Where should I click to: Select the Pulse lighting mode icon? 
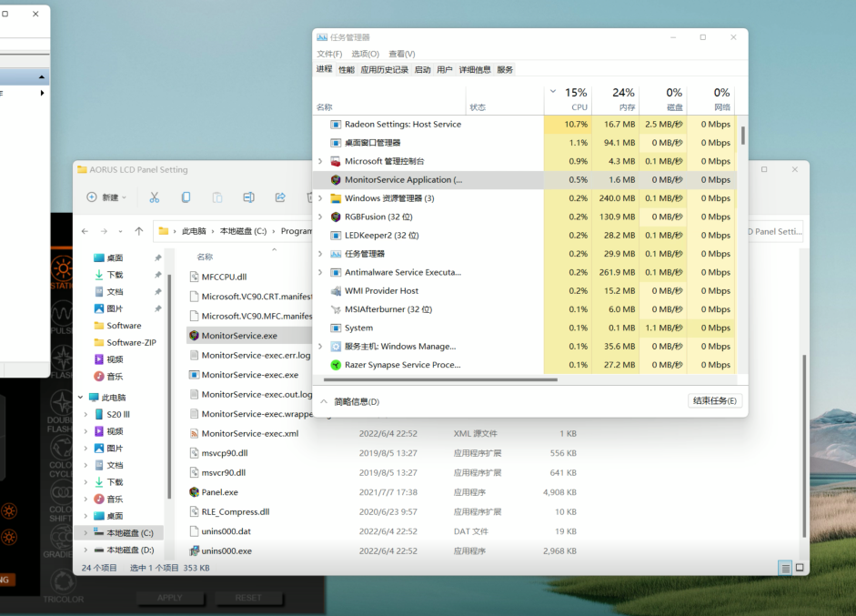point(62,313)
